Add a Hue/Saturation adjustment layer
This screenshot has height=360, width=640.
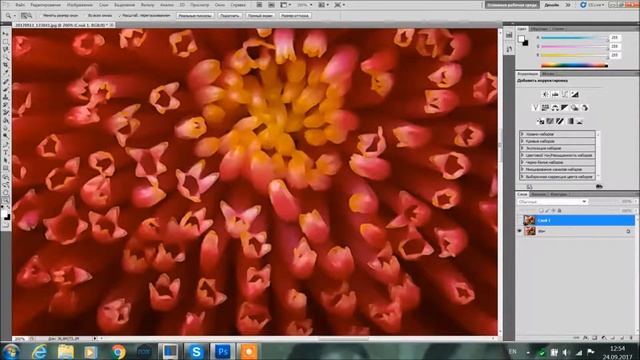pos(546,108)
